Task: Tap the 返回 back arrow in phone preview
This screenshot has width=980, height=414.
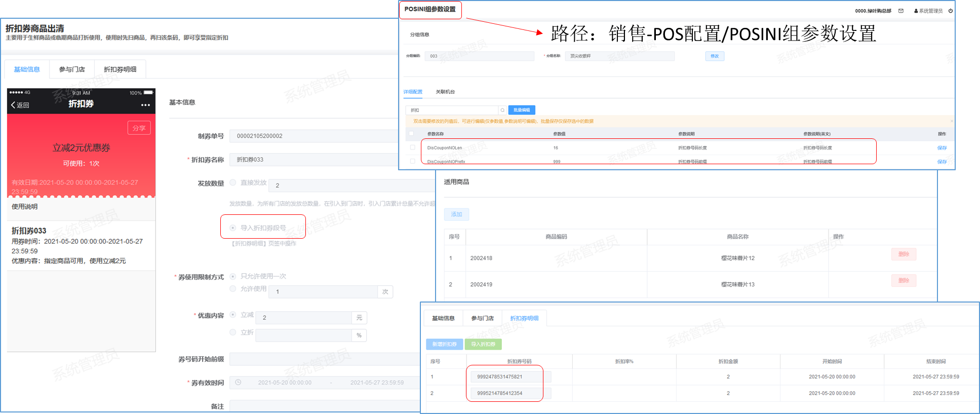Action: [20, 105]
